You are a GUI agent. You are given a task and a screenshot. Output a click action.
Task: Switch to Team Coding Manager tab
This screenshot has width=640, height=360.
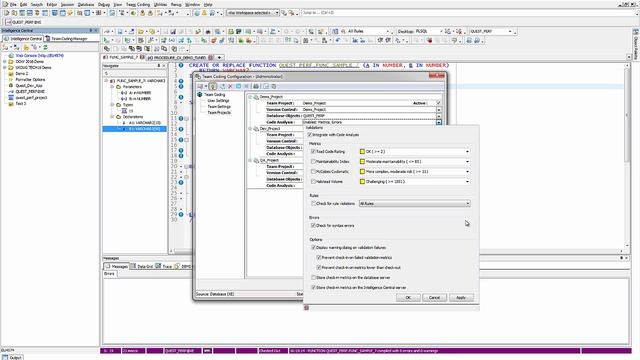67,39
